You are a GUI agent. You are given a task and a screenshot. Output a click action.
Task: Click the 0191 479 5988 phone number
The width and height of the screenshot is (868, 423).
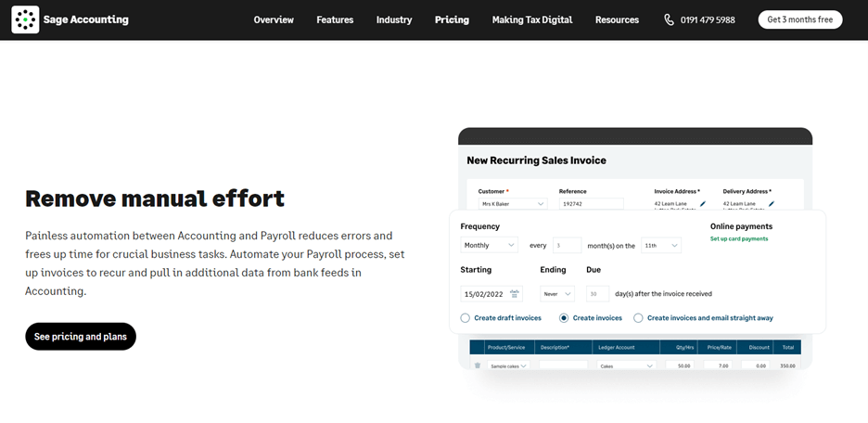pos(708,19)
